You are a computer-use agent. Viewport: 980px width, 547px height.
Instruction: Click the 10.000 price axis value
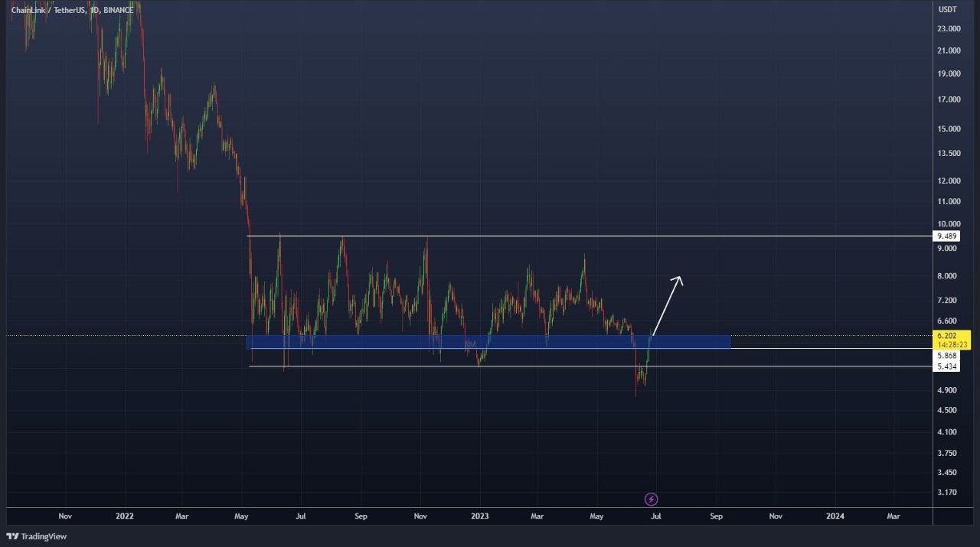tap(949, 224)
